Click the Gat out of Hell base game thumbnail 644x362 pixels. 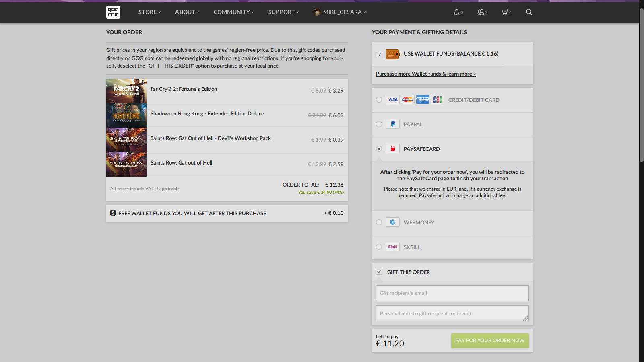coord(126,165)
